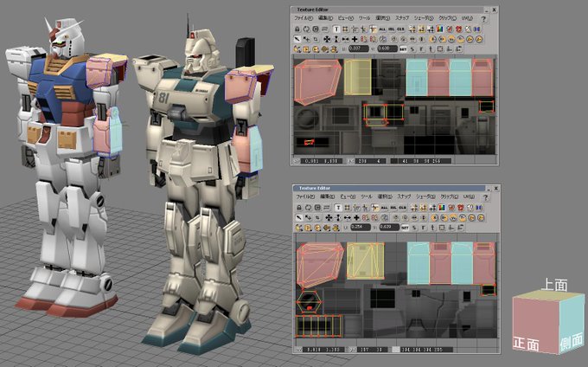
Task: Open the ファイル menu in upper Texture Editor
Action: click(304, 18)
